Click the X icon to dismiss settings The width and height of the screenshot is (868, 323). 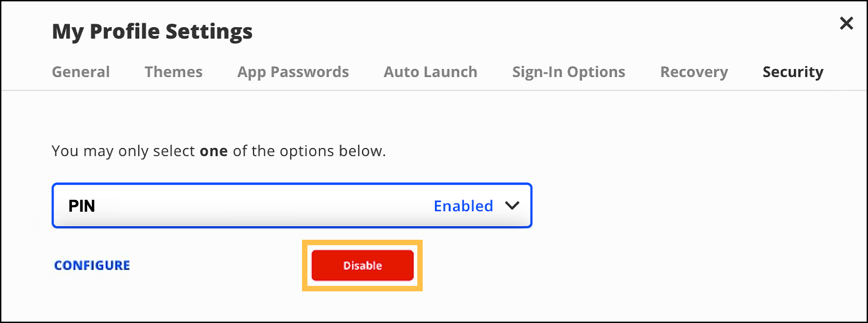(x=846, y=23)
